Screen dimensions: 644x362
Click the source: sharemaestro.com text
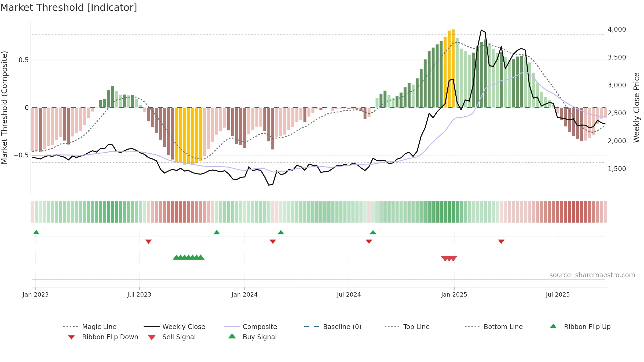(x=592, y=275)
